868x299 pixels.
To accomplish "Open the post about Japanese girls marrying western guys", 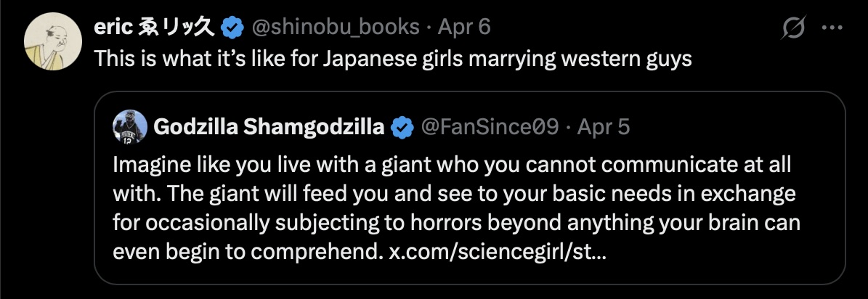I will pos(393,59).
